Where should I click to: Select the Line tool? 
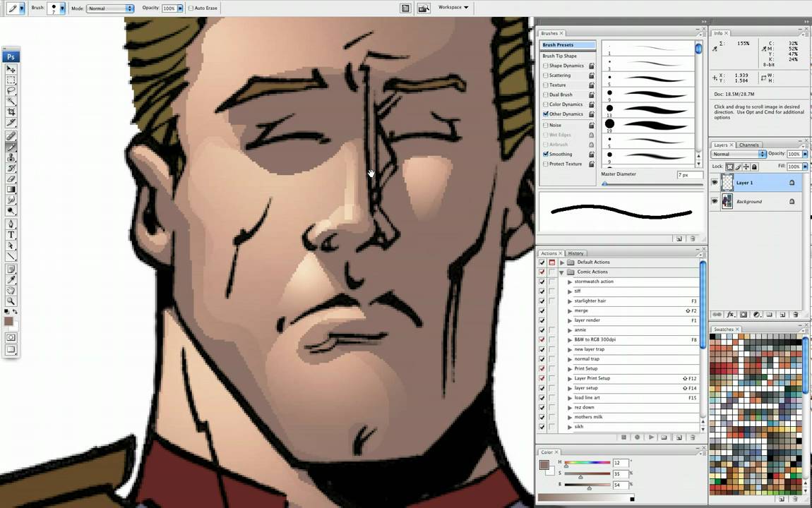pos(11,256)
